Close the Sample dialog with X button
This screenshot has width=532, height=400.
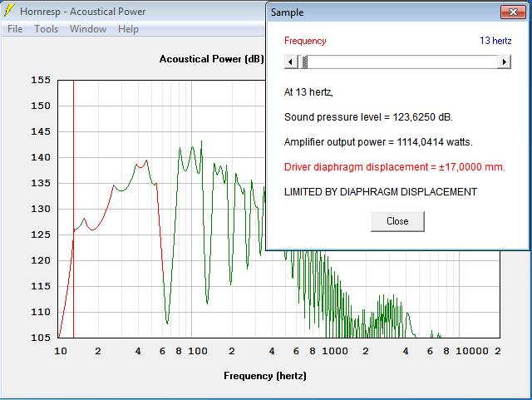pyautogui.click(x=513, y=12)
